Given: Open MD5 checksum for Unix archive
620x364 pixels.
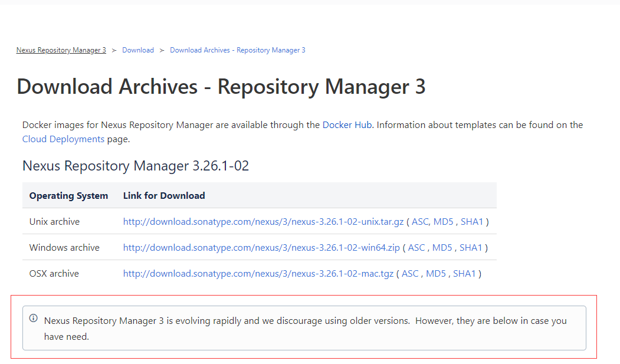Looking at the screenshot, I should coord(443,222).
